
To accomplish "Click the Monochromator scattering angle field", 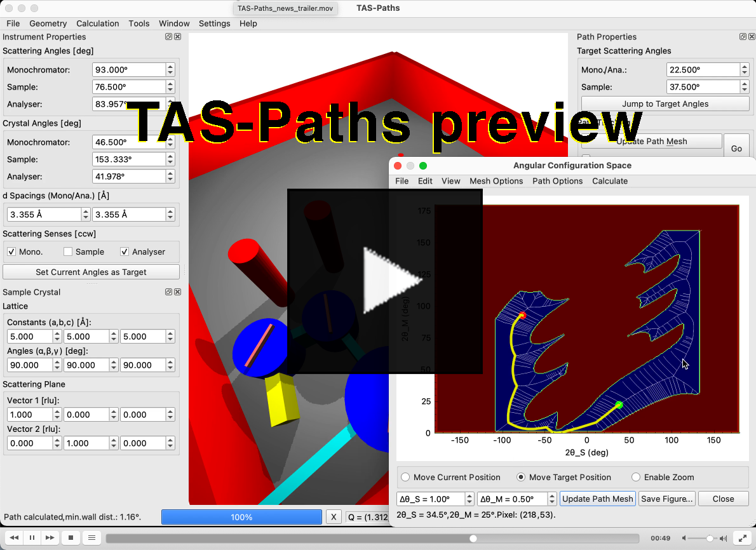I will (128, 70).
